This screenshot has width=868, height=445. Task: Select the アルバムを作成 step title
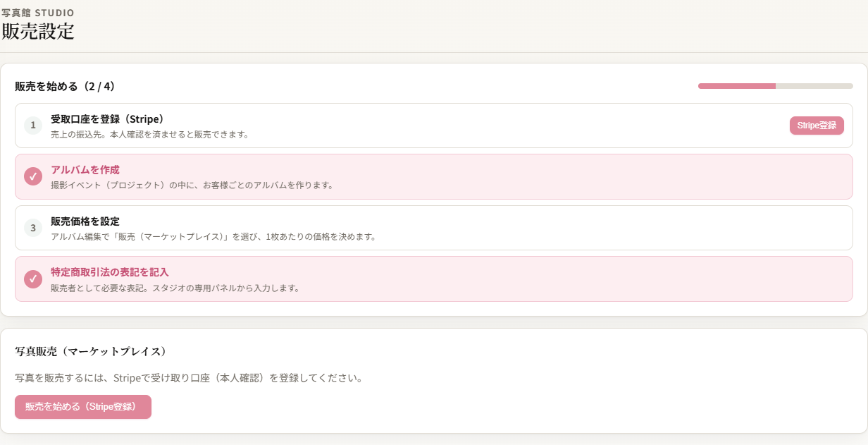(85, 170)
